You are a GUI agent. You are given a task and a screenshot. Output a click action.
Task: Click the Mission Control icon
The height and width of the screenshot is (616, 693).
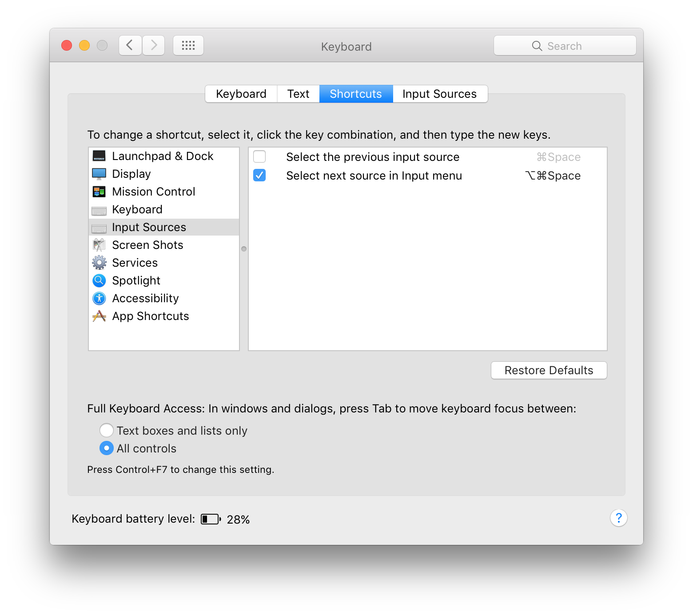click(99, 192)
